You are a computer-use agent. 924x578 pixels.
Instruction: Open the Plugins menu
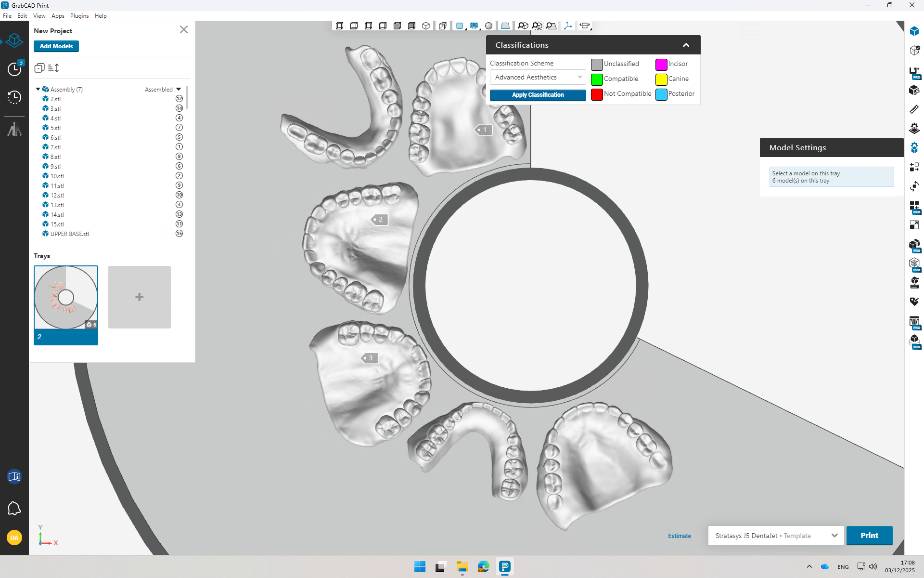tap(79, 16)
